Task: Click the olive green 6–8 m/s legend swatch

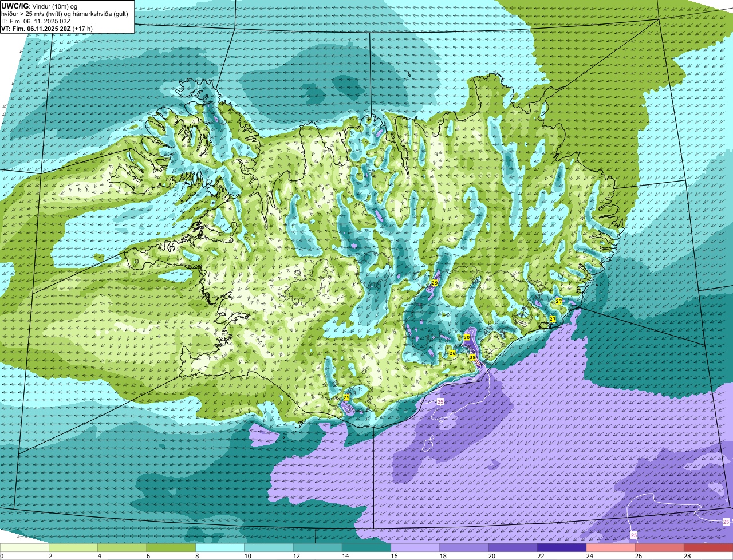Action: coord(171,547)
